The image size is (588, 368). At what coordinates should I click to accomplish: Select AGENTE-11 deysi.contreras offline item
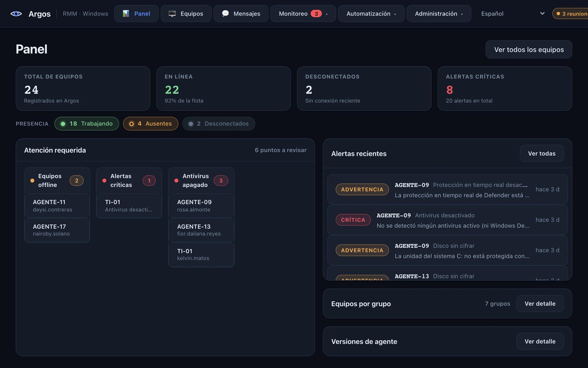tap(57, 206)
